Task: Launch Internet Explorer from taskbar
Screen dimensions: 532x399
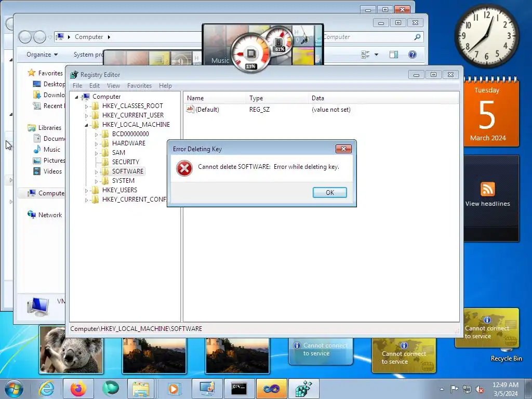Action: pos(46,389)
